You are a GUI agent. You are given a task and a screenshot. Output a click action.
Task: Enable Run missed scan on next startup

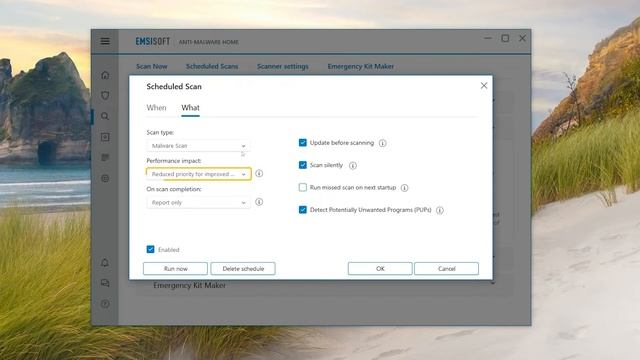(x=302, y=187)
